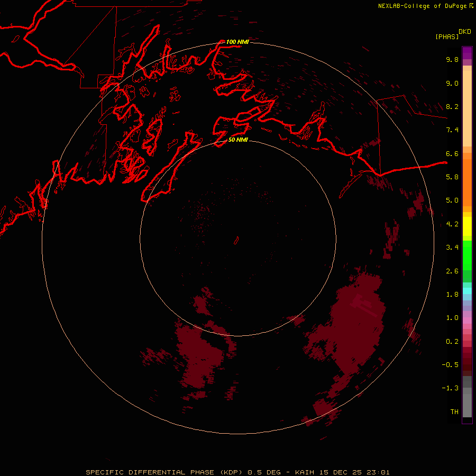Click the '100 NMI' range ring label
Image resolution: width=476 pixels, height=476 pixels.
click(x=237, y=42)
